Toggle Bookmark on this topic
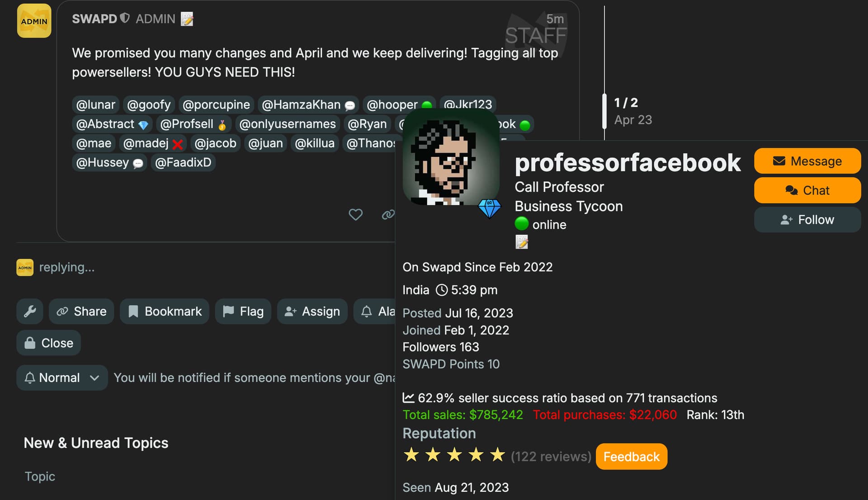This screenshot has width=868, height=500. pyautogui.click(x=165, y=311)
